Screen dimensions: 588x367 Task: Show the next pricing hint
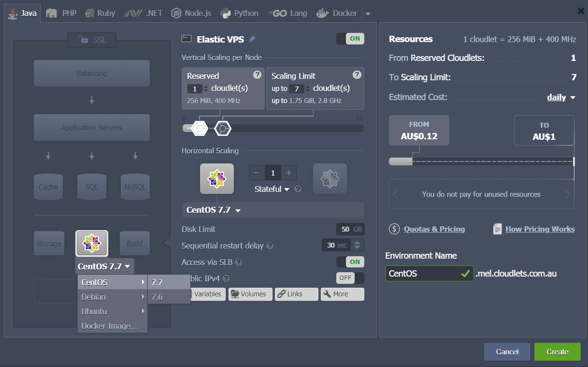coord(568,194)
